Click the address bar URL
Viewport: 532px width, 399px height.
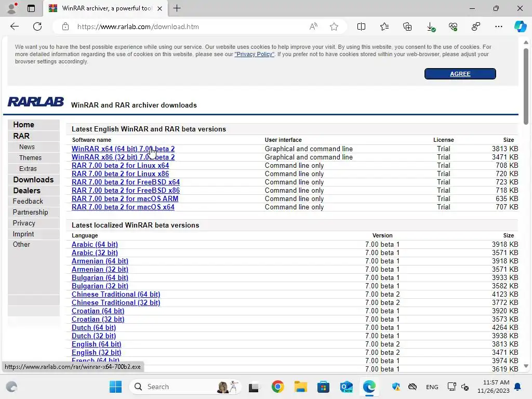coord(138,27)
